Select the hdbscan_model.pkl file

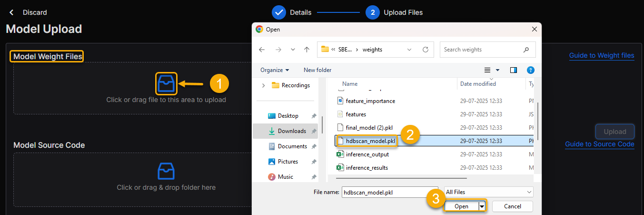(x=370, y=141)
